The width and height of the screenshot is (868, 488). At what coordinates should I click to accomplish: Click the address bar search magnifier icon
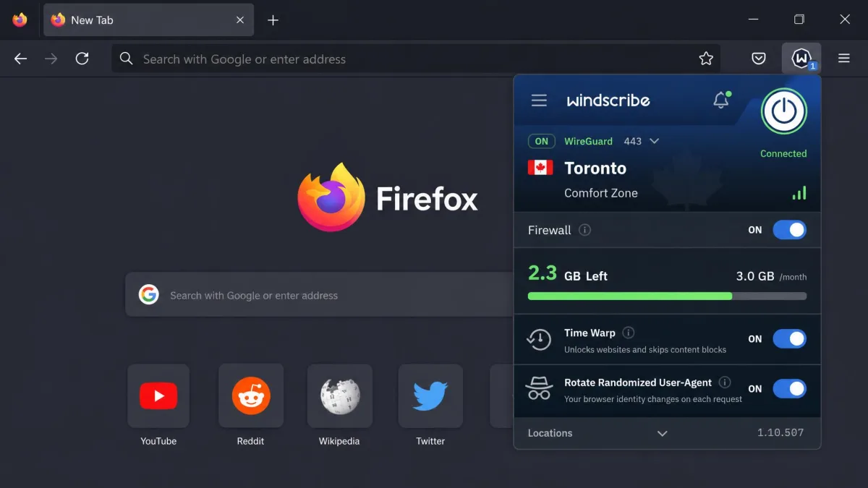[x=127, y=59]
